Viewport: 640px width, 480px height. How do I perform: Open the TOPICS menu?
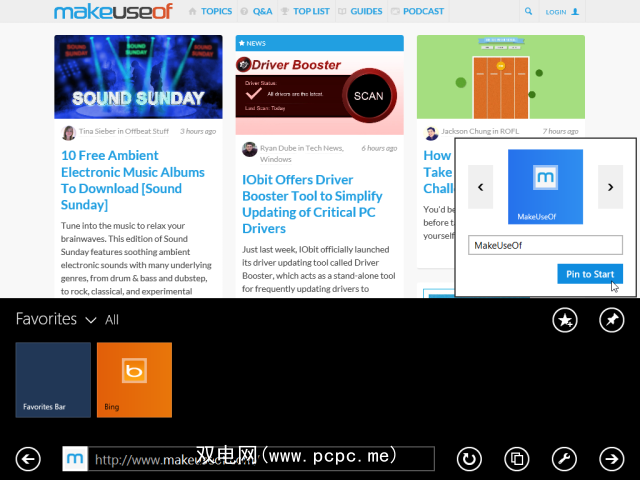pyautogui.click(x=211, y=11)
